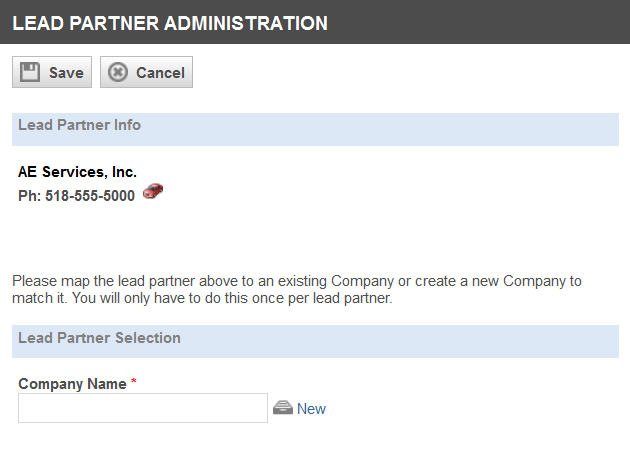Cancel the lead partner administration form
630x466 pixels.
point(146,72)
